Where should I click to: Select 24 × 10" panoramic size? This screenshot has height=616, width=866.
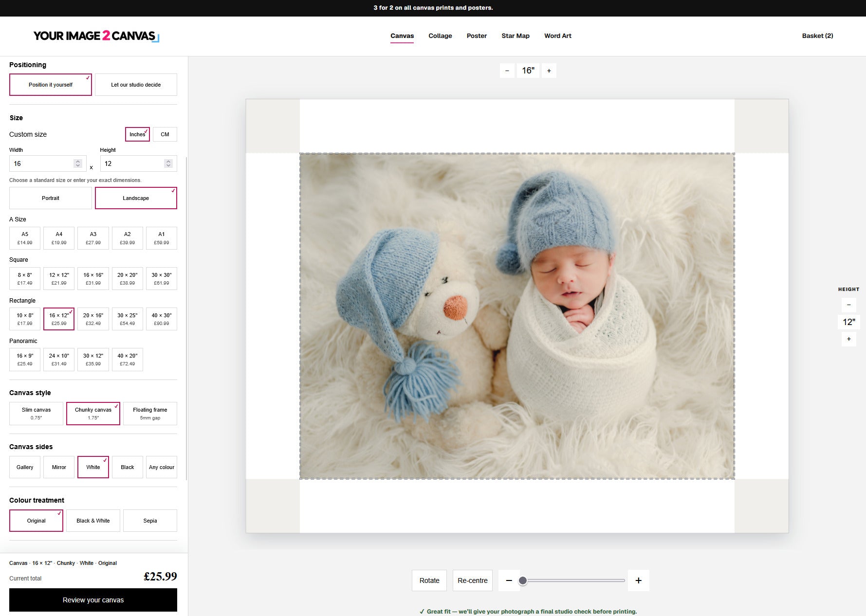(x=59, y=360)
